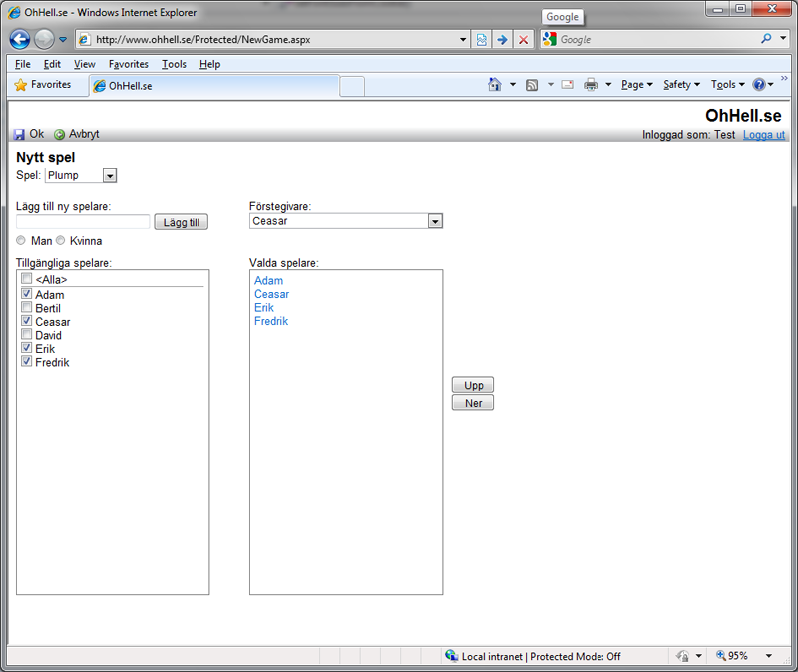Open the Safety menu in command bar
The width and height of the screenshot is (798, 672).
(681, 85)
